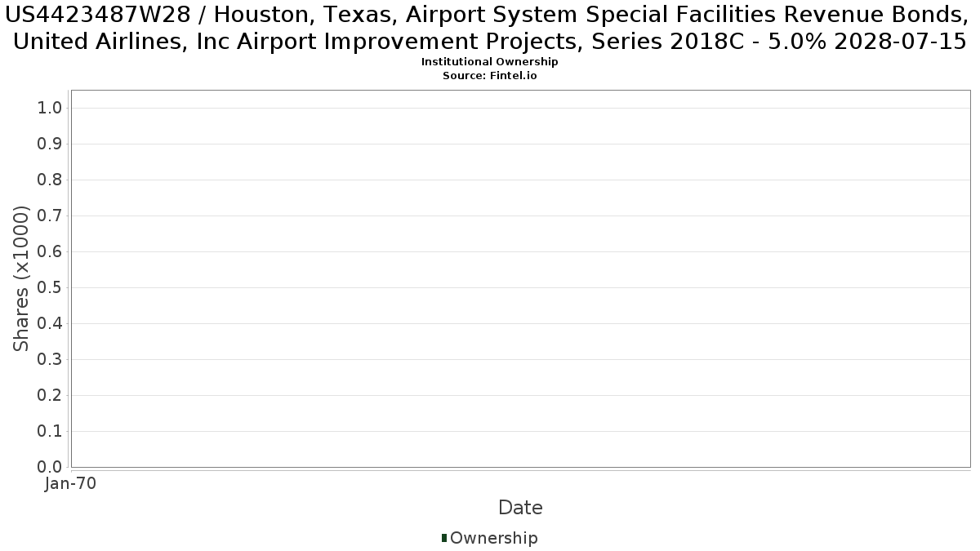Screen dimensions: 980x551
Task: Click the 1.0 y-axis tick label
Action: tap(51, 109)
